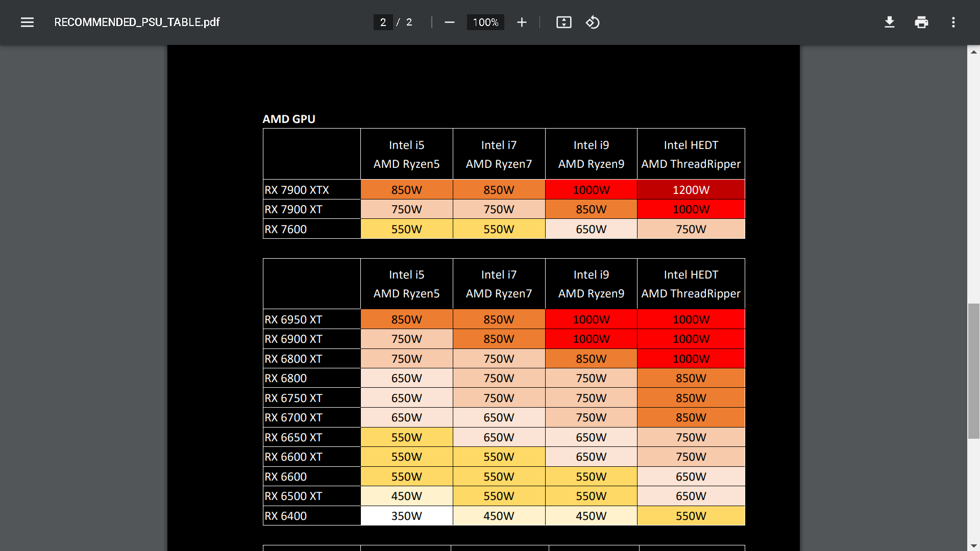Click RX 7900 XT ThreadRipper 1000W cell
980x551 pixels.
pos(691,209)
